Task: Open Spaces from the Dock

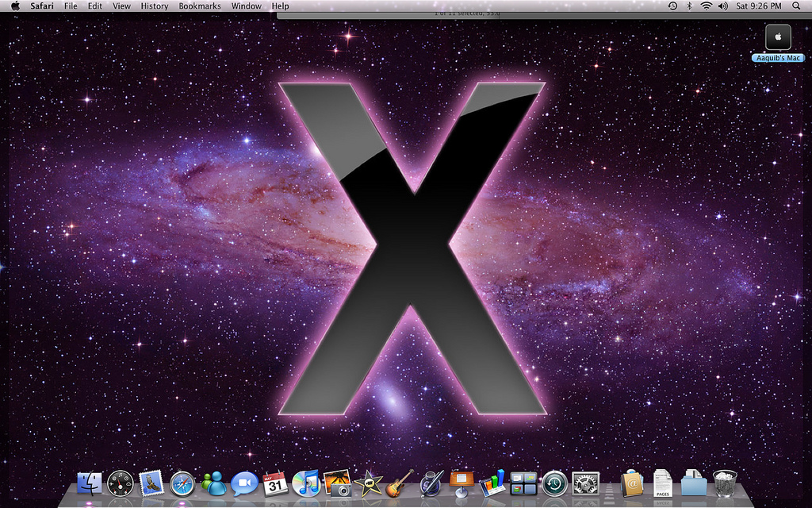Action: pyautogui.click(x=523, y=483)
